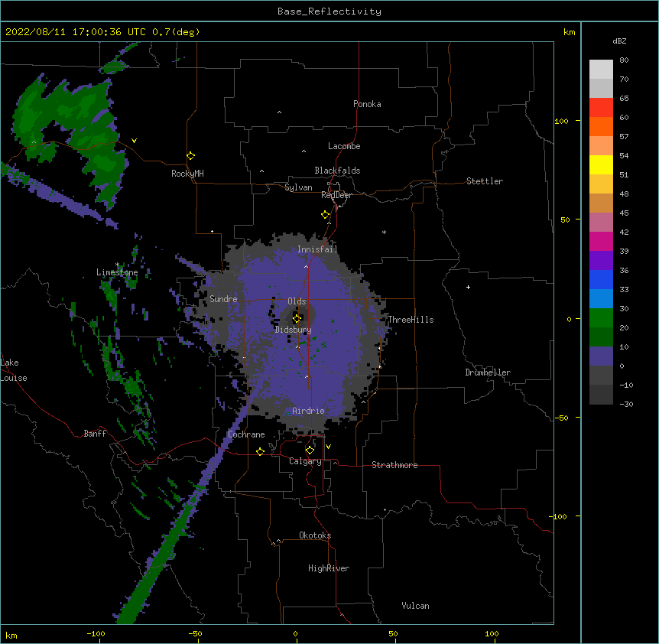Click the Banff label
The image size is (659, 644).
pos(95,434)
